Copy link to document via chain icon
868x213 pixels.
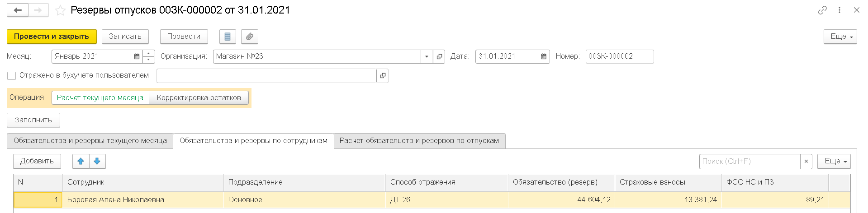point(822,10)
